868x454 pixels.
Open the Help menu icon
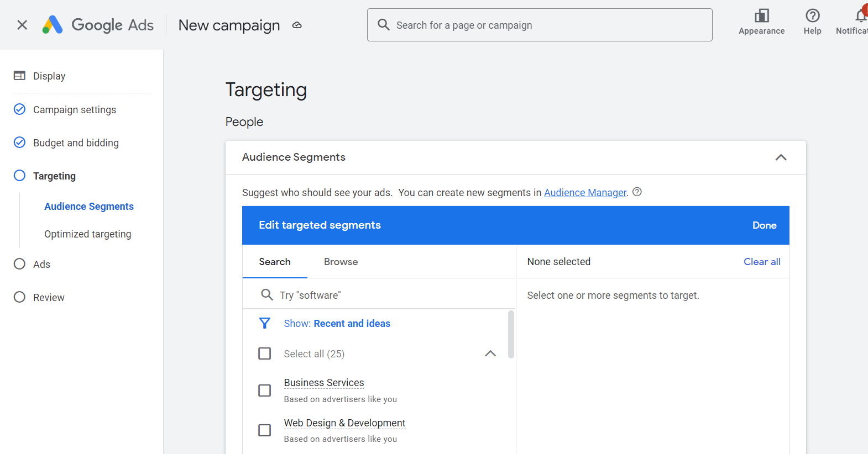(812, 15)
